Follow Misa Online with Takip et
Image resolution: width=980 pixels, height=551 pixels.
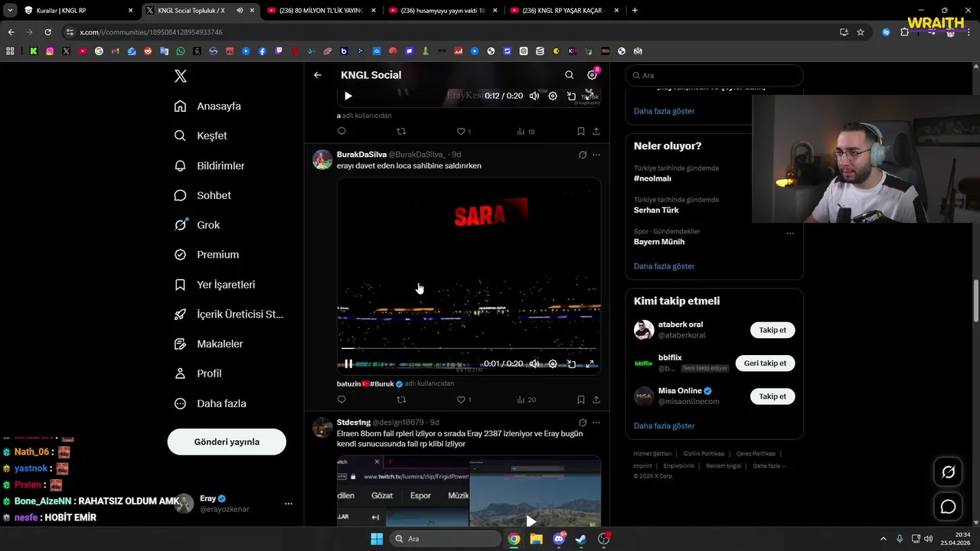pyautogui.click(x=773, y=396)
